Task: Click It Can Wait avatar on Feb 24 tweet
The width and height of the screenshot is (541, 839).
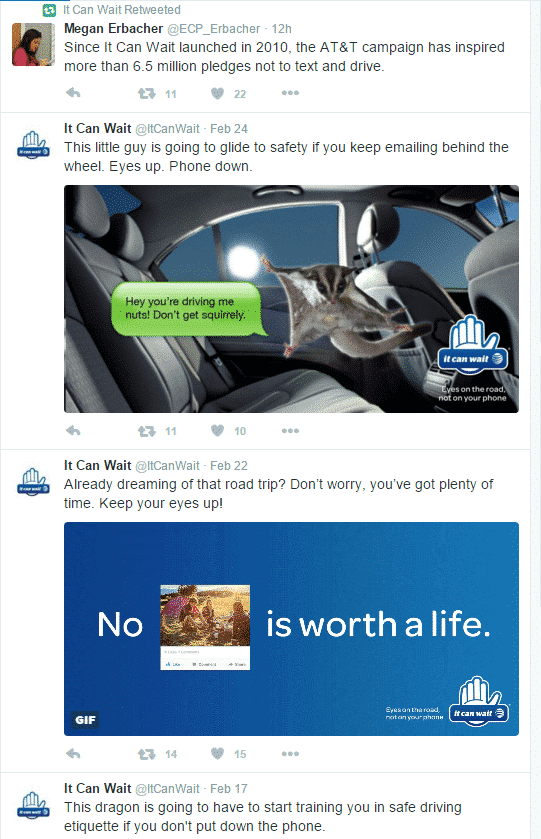Action: click(x=33, y=144)
